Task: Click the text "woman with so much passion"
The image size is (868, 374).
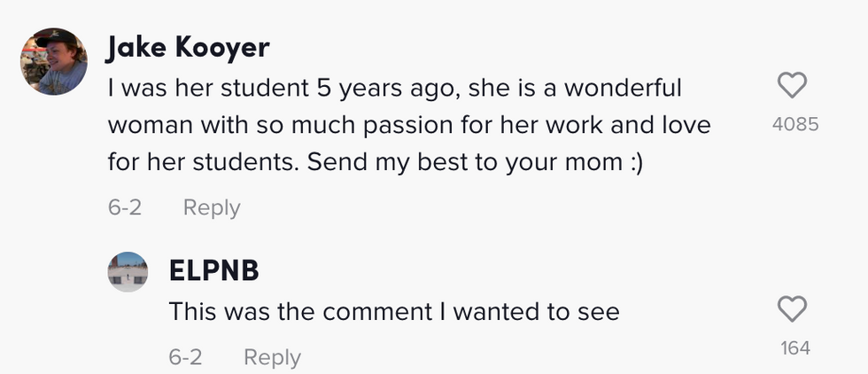Action: pos(261,125)
